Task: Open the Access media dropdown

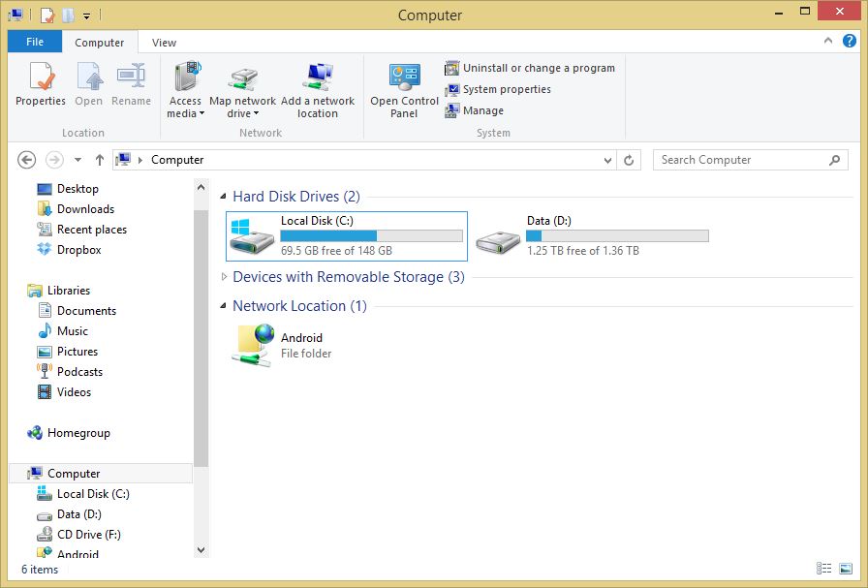Action: [x=185, y=91]
